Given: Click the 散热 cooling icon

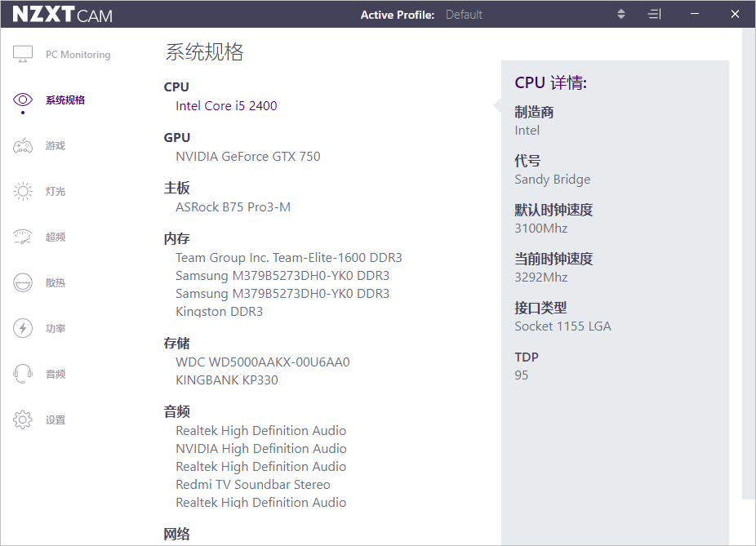Looking at the screenshot, I should [x=23, y=283].
